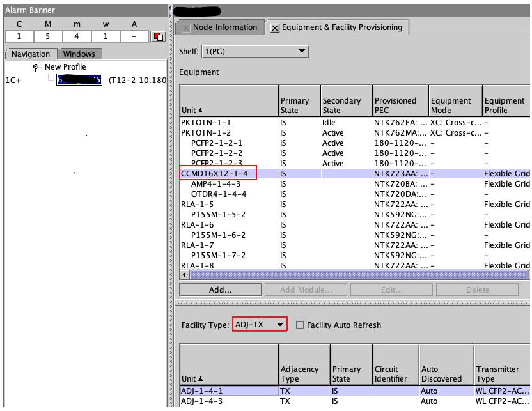Select the Equipment & Facility Provisioning tab
The width and height of the screenshot is (532, 411).
pyautogui.click(x=338, y=27)
